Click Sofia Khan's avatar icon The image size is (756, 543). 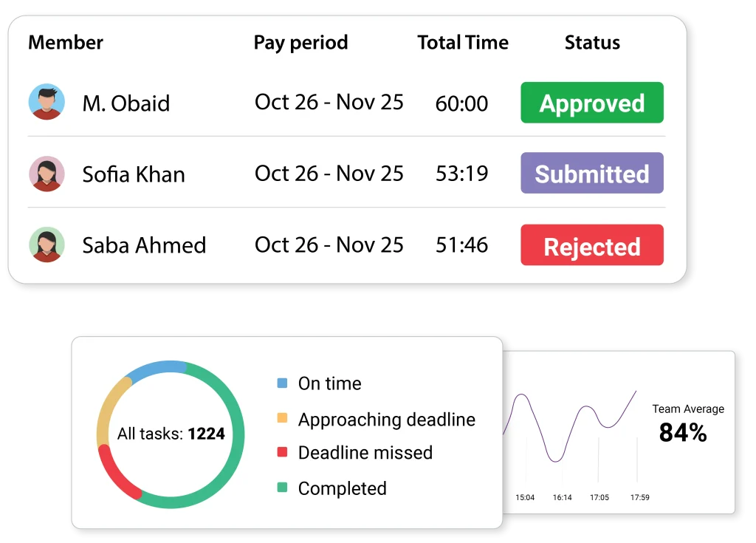(x=47, y=174)
